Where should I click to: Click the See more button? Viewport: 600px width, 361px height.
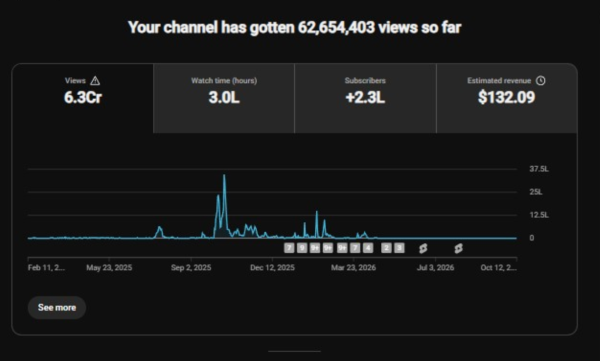(x=57, y=307)
